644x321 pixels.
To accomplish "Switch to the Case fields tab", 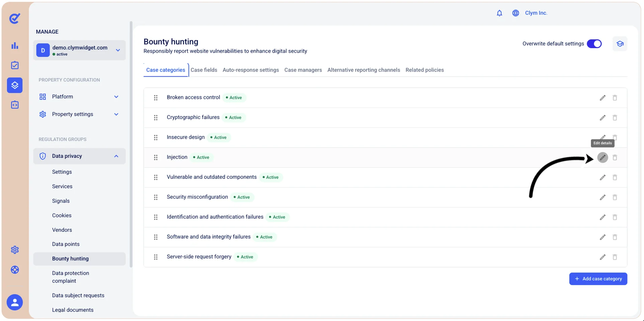I will pyautogui.click(x=204, y=70).
